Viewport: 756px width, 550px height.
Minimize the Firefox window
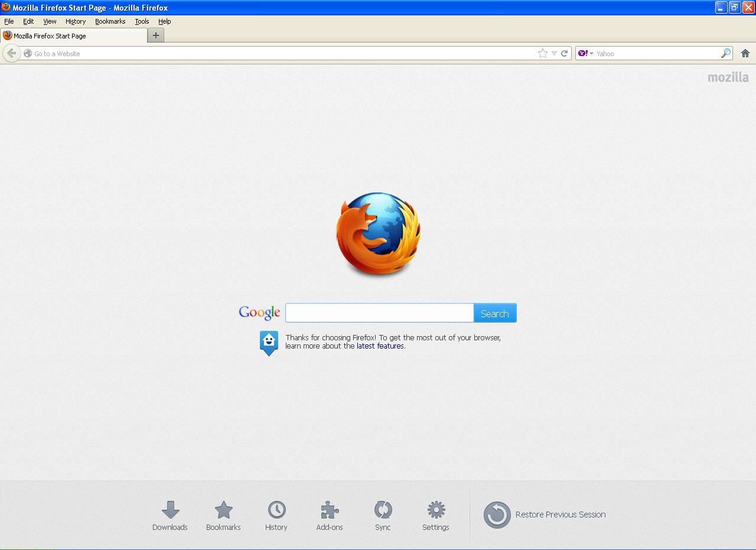[x=721, y=7]
